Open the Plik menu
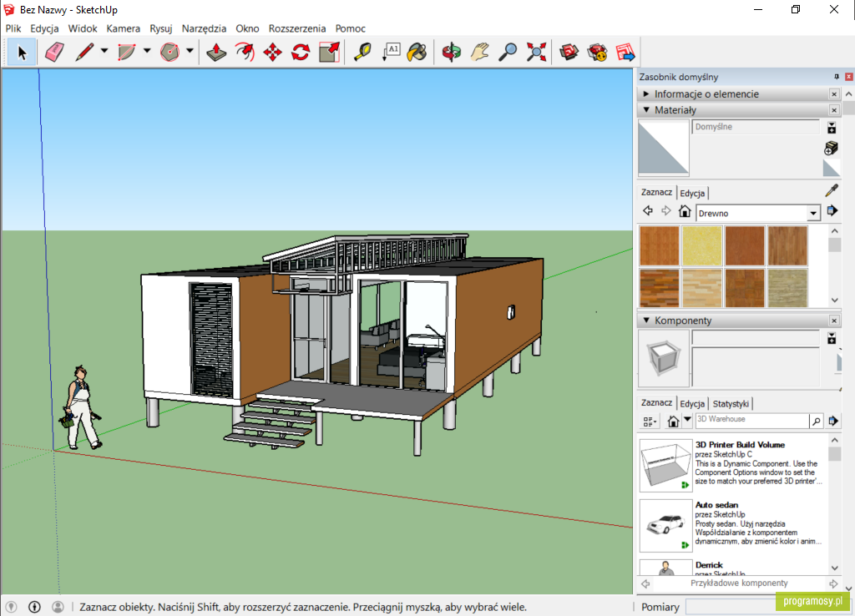Screen dimensions: 855x616 [x=13, y=28]
